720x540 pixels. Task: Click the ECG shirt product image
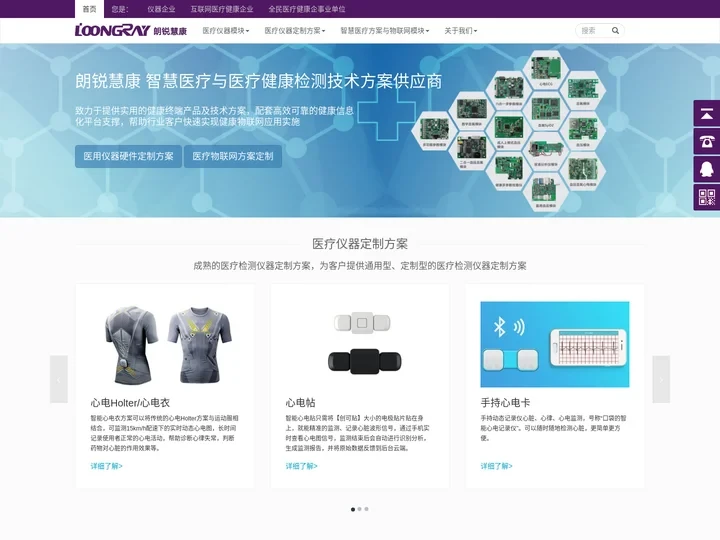[x=165, y=344]
